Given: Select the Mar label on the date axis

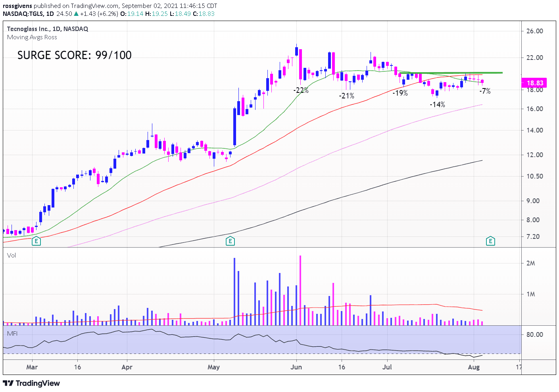Looking at the screenshot, I should tap(32, 367).
